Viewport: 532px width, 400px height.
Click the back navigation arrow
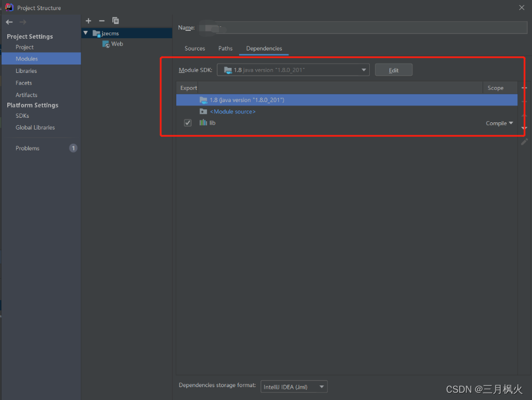[9, 22]
